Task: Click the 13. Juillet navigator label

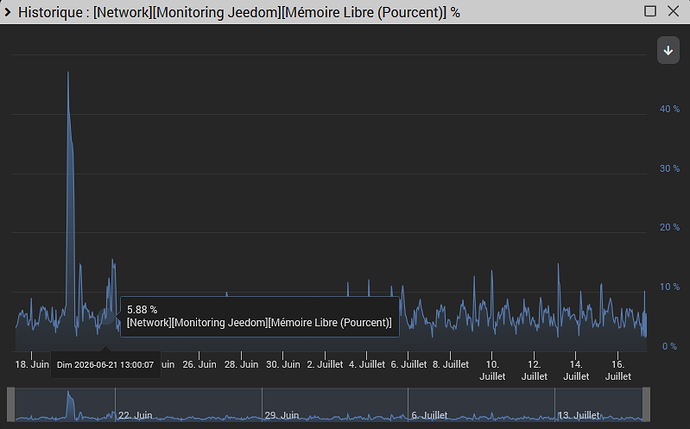Action: 579,415
